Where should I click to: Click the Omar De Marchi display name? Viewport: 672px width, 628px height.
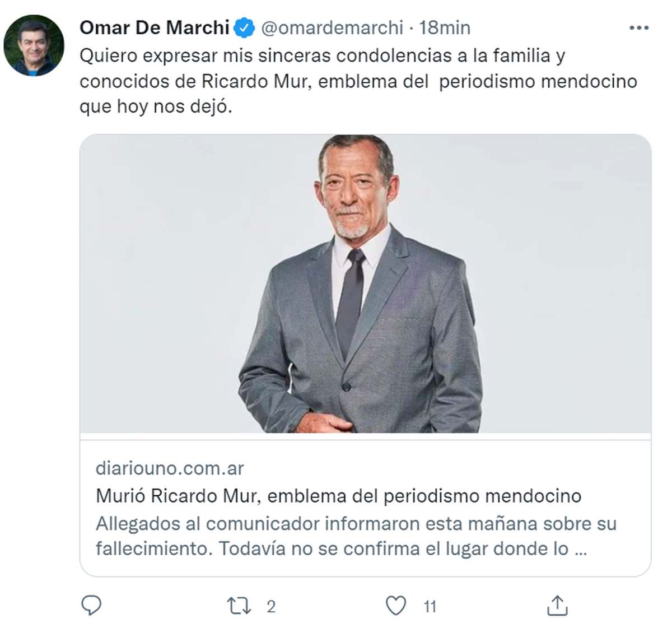pos(155,27)
